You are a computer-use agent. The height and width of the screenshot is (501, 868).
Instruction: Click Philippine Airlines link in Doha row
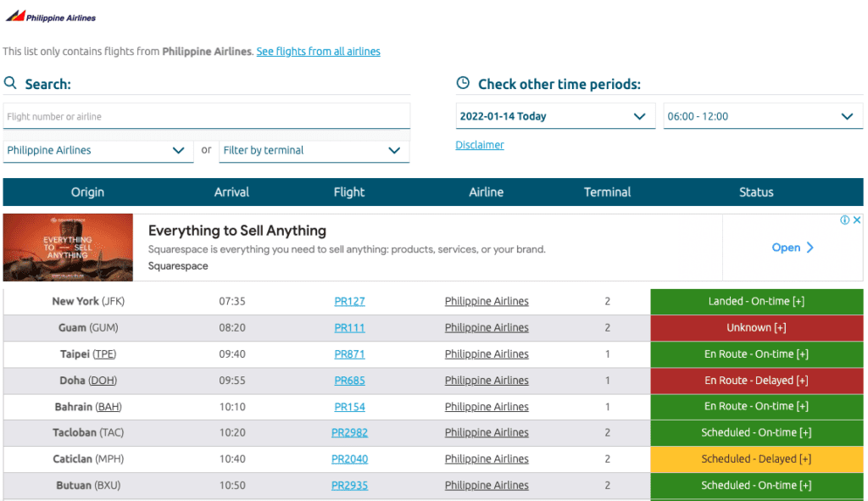(487, 381)
